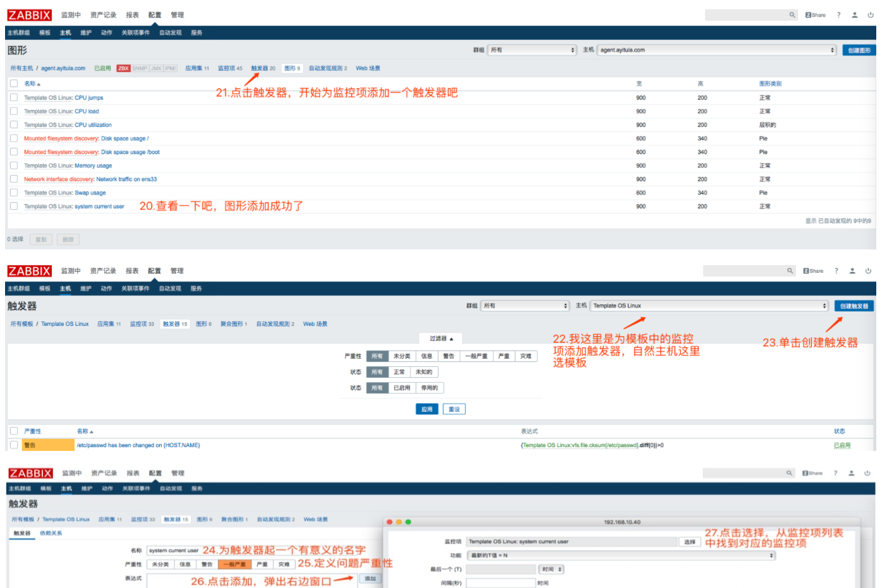Image resolution: width=887 pixels, height=588 pixels.
Task: Open the Template OS Linux host dropdown
Action: tap(709, 306)
